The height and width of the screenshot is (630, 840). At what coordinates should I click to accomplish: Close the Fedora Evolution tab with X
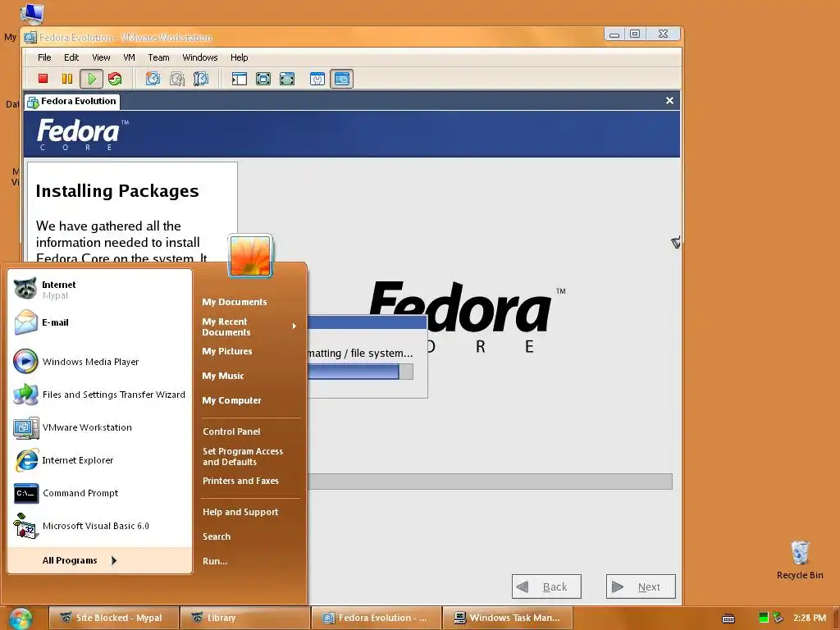tap(669, 101)
